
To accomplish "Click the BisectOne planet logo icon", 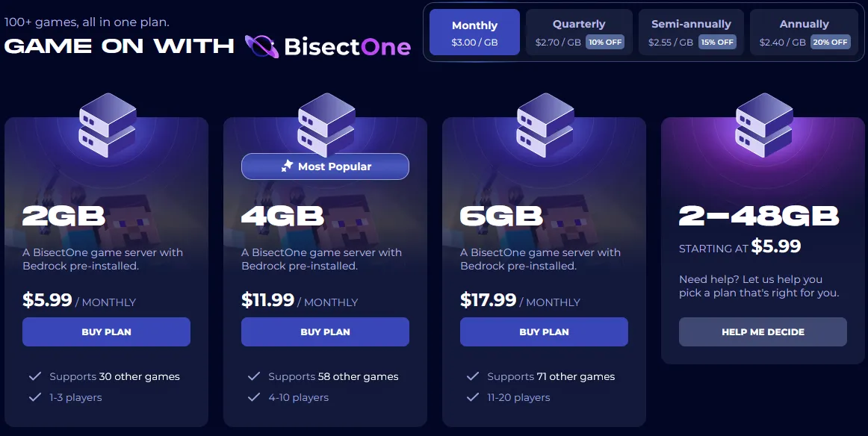I will pos(261,47).
